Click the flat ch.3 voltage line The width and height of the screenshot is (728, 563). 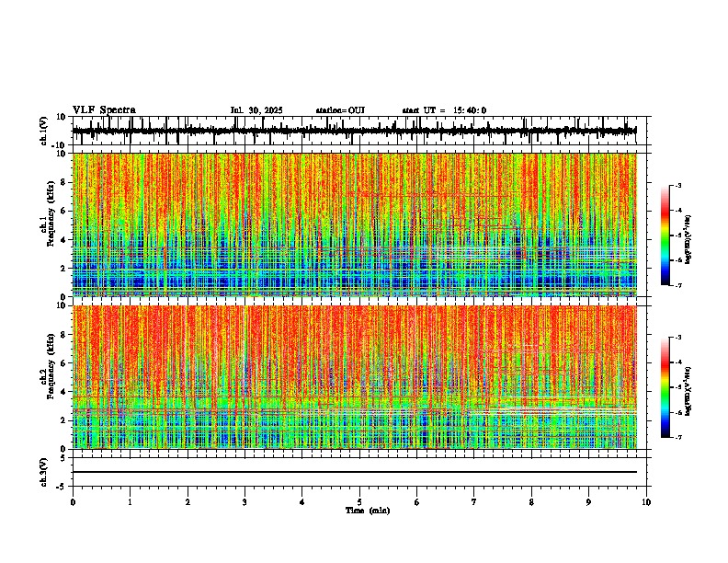click(x=355, y=472)
